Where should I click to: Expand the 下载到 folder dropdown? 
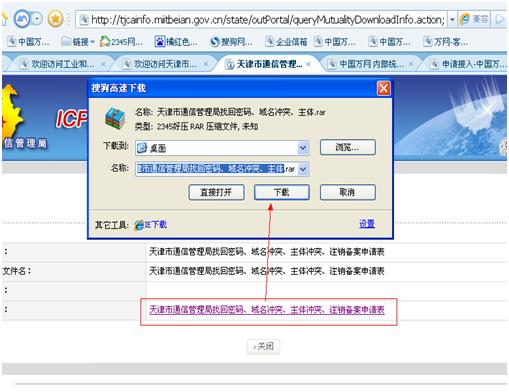click(303, 148)
